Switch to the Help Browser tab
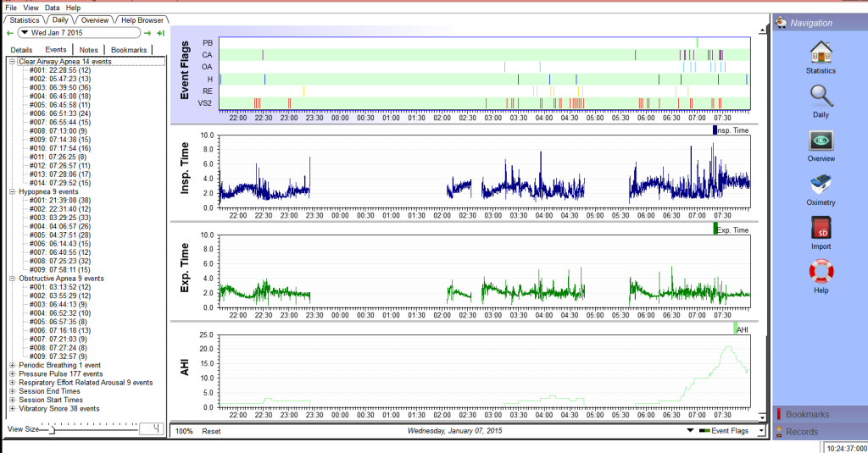Viewport: 868px width, 453px height. click(143, 19)
